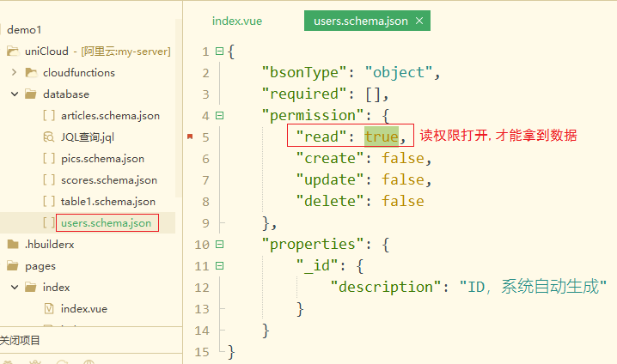This screenshot has width=617, height=364.
Task: Select the .hbuilderx folder
Action: [x=49, y=244]
